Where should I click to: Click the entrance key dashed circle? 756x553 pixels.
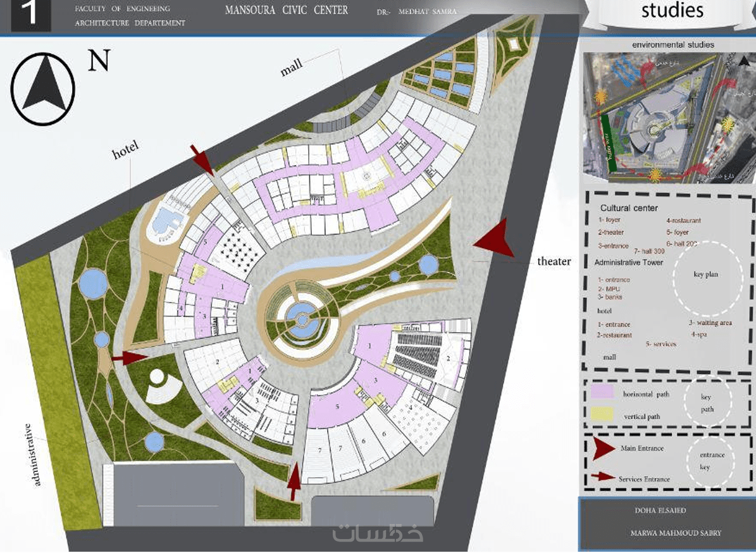coord(711,461)
